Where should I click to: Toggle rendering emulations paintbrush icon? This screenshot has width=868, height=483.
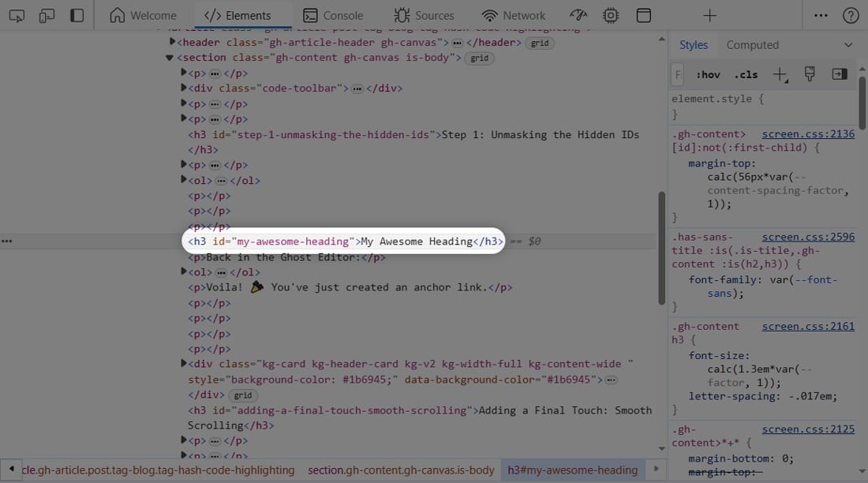(x=810, y=74)
